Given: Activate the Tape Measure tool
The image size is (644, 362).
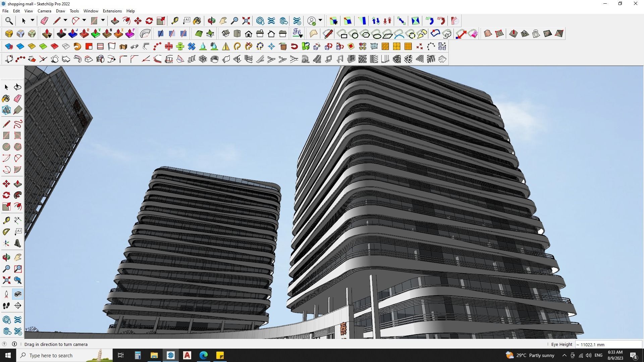Looking at the screenshot, I should coord(175,21).
